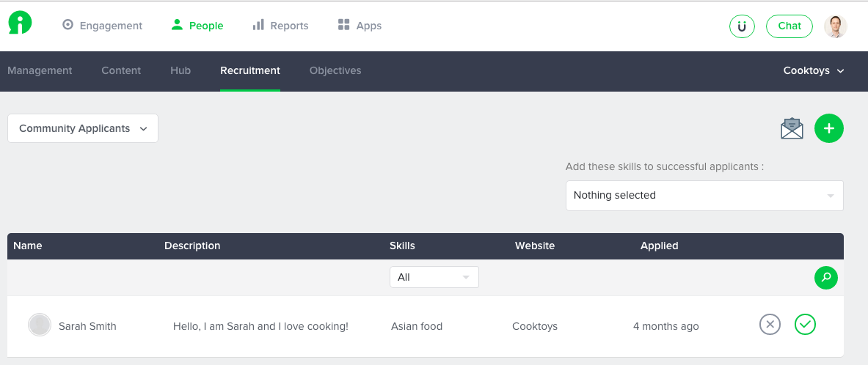This screenshot has height=365, width=868.
Task: Go to the Engagement menu
Action: click(x=103, y=26)
